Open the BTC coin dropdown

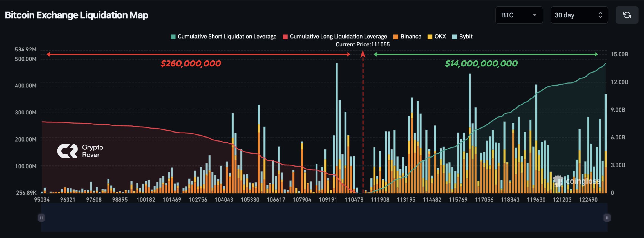[518, 15]
